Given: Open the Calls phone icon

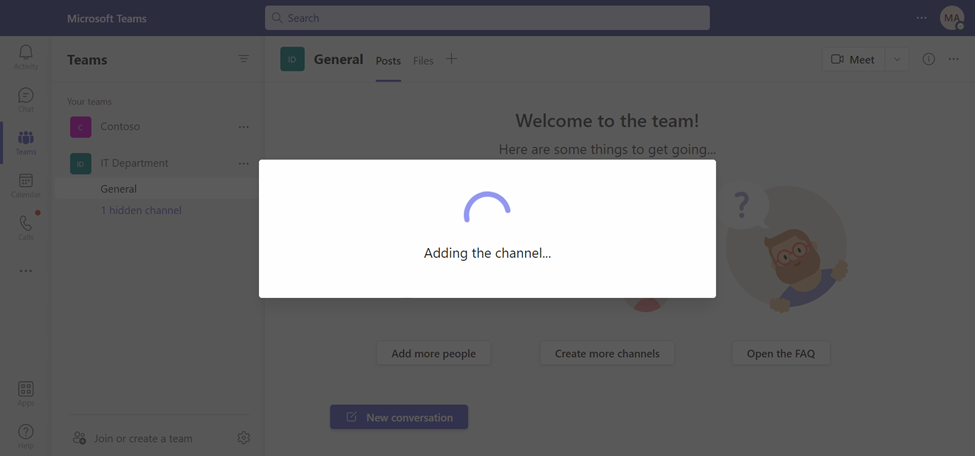Looking at the screenshot, I should click(x=25, y=223).
